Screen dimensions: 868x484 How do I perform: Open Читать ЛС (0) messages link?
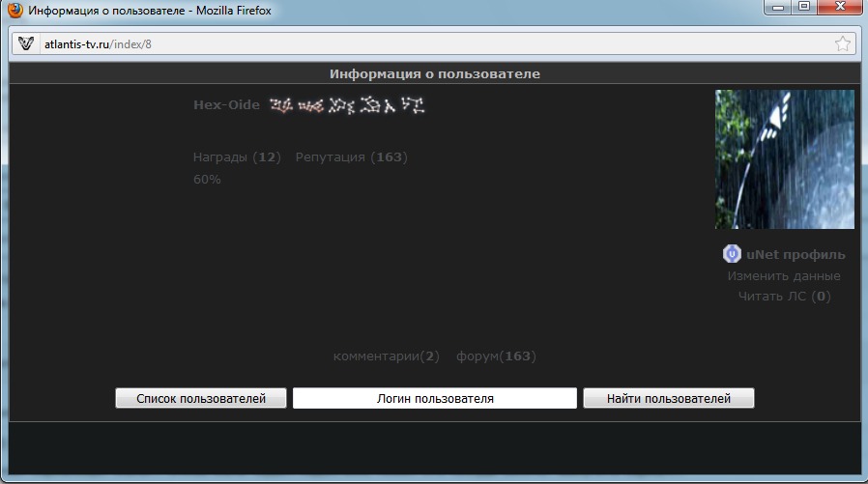785,296
